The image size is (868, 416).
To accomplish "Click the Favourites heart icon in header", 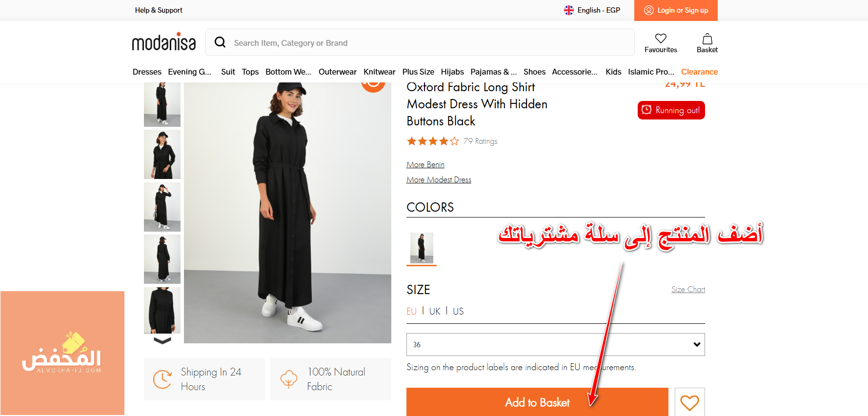I will (661, 39).
